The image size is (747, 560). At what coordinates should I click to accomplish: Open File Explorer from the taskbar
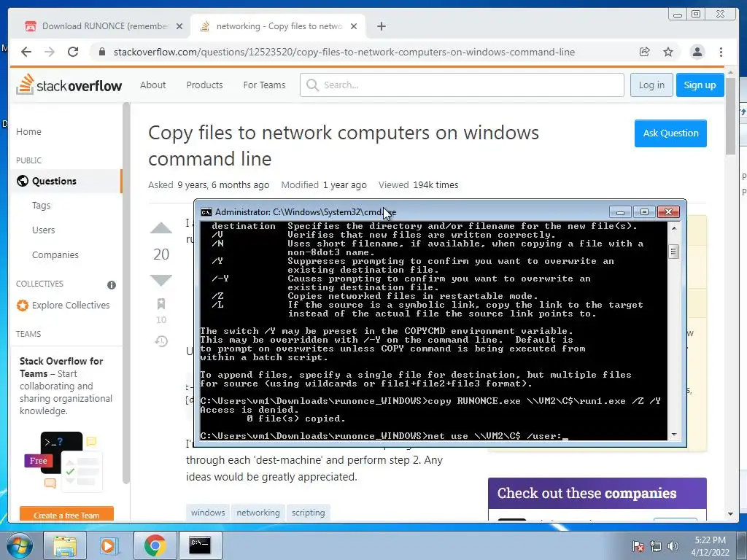point(64,545)
